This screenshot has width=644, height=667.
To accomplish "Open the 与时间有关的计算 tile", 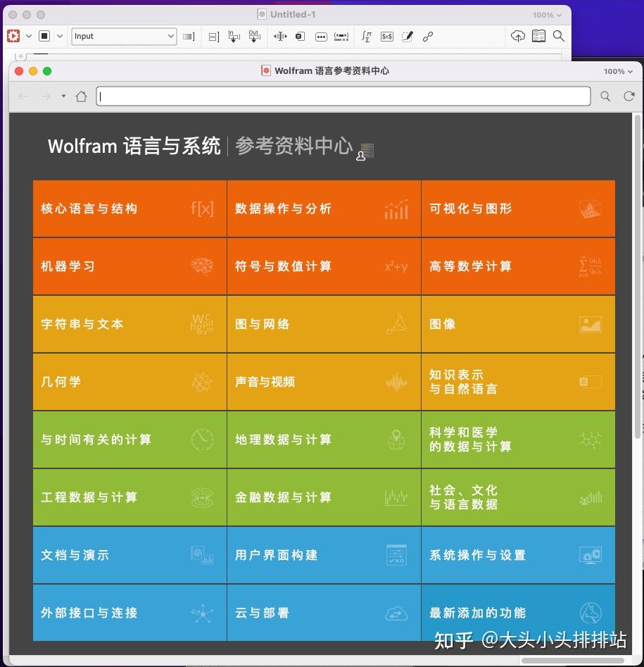I will click(x=130, y=440).
